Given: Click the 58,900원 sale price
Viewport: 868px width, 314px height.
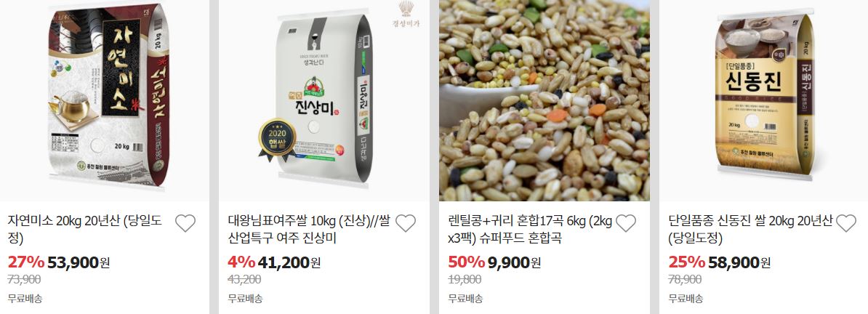Looking at the screenshot, I should [739, 262].
